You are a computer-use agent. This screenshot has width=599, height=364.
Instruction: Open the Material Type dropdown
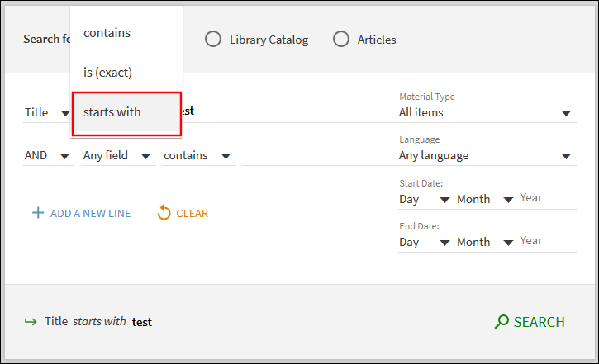487,112
